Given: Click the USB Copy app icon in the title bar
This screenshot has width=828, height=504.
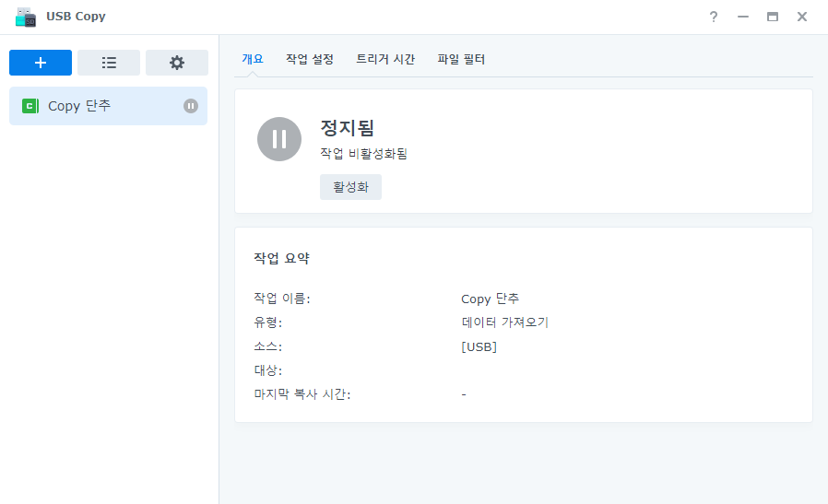Looking at the screenshot, I should tap(25, 17).
